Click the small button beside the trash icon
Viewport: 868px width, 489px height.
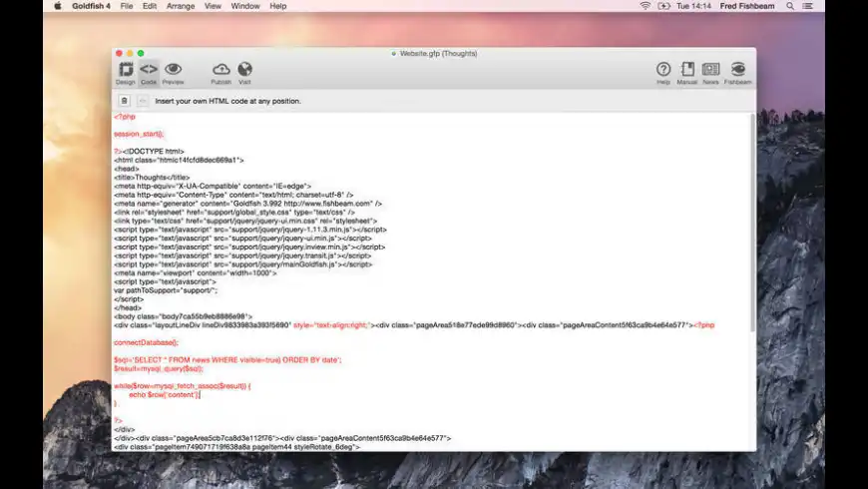[x=143, y=101]
